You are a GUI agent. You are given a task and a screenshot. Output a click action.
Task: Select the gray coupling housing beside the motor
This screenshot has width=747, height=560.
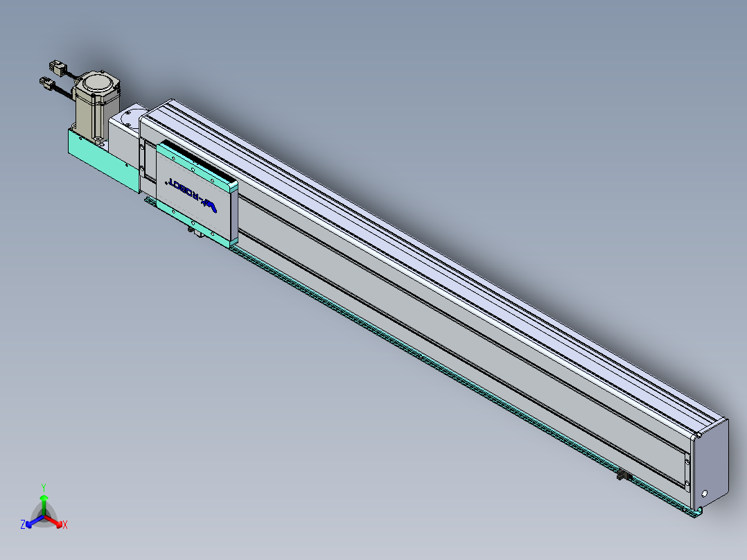125,139
